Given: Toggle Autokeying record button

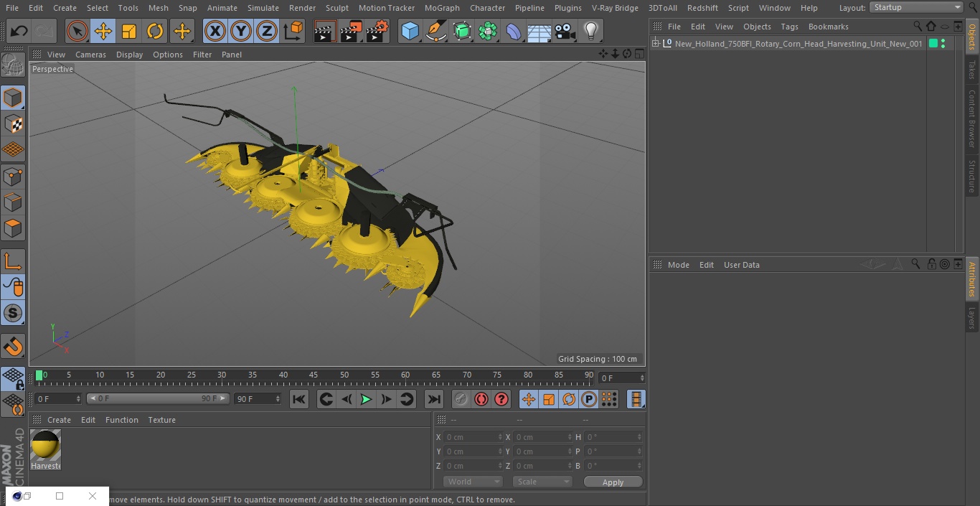Looking at the screenshot, I should pyautogui.click(x=481, y=399).
